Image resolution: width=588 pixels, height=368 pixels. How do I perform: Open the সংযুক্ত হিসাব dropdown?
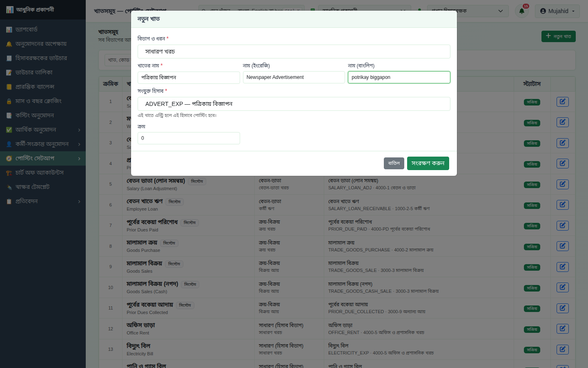point(294,104)
